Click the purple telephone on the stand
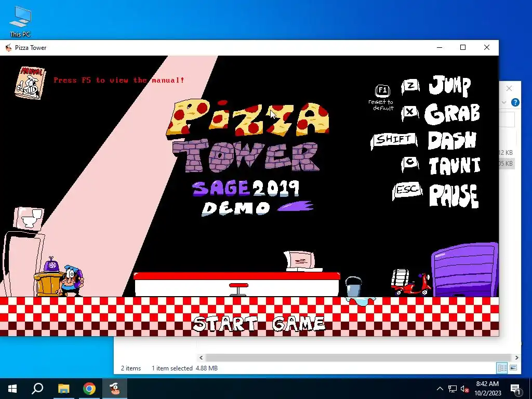532x399 pixels. (51, 264)
